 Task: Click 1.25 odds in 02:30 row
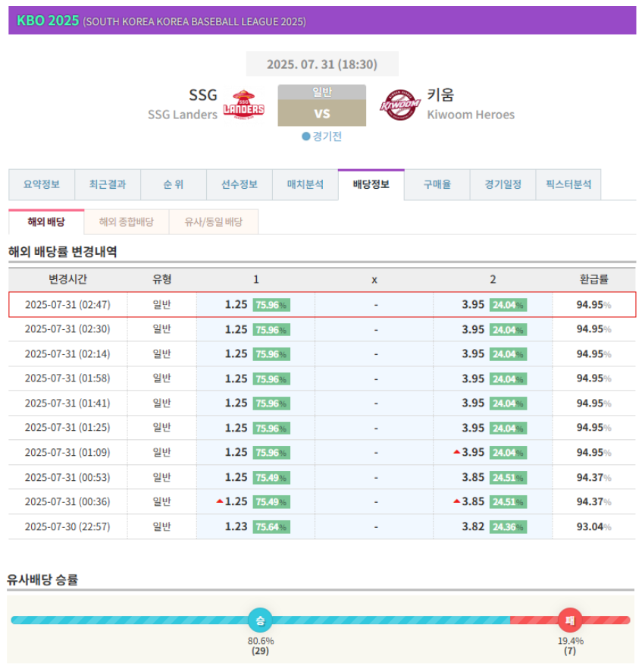pos(236,330)
